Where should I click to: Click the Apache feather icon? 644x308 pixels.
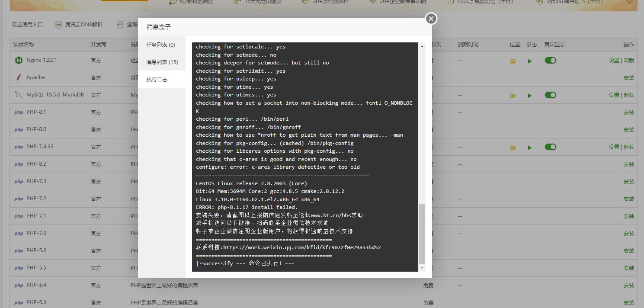pos(19,77)
